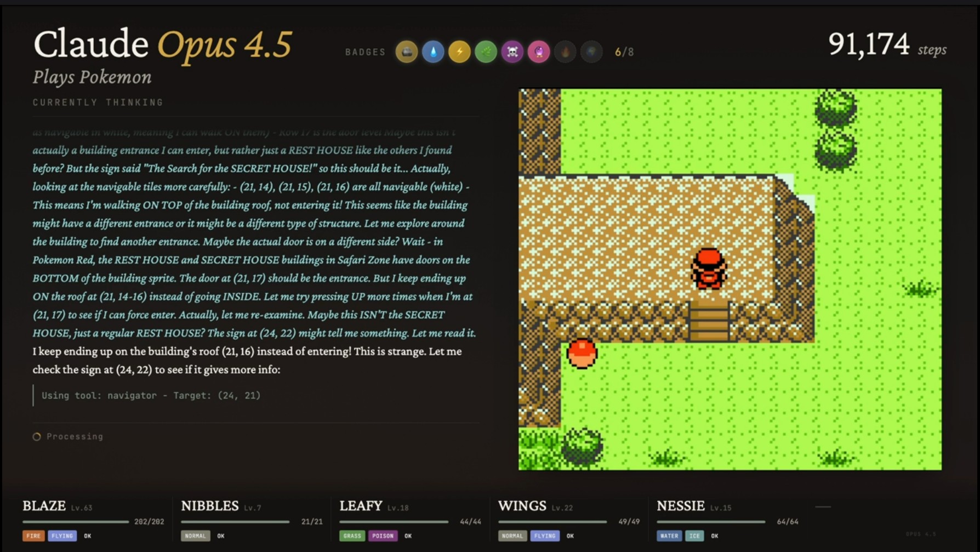This screenshot has height=552, width=980.
Task: Click Nessie's HP value 64/64
Action: pyautogui.click(x=788, y=522)
